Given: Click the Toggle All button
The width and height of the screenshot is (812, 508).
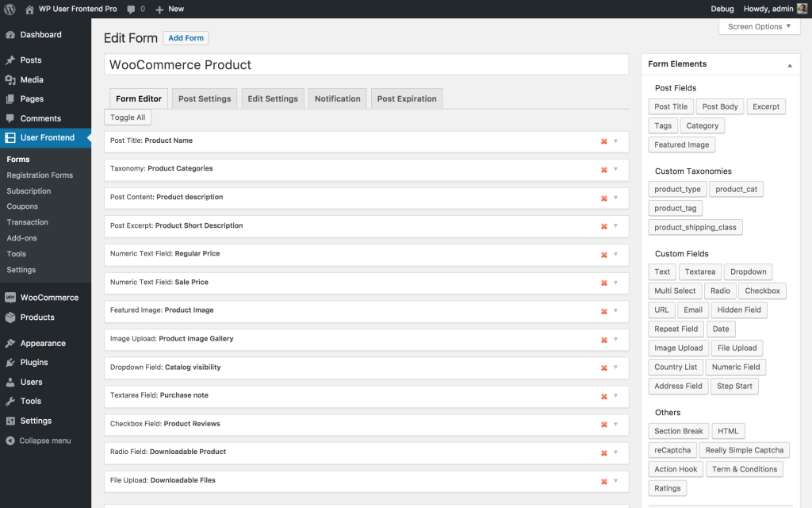Looking at the screenshot, I should point(128,117).
